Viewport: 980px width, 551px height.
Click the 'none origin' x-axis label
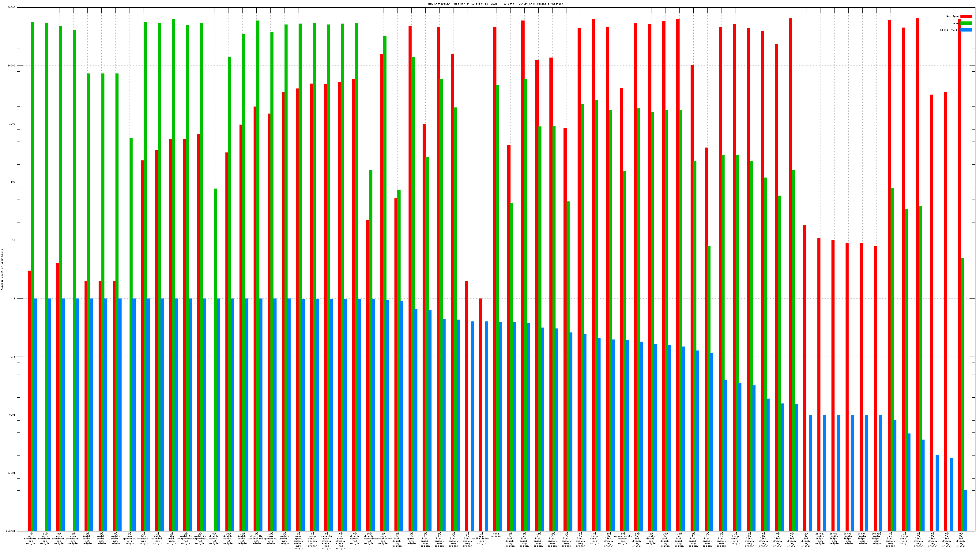[496, 535]
